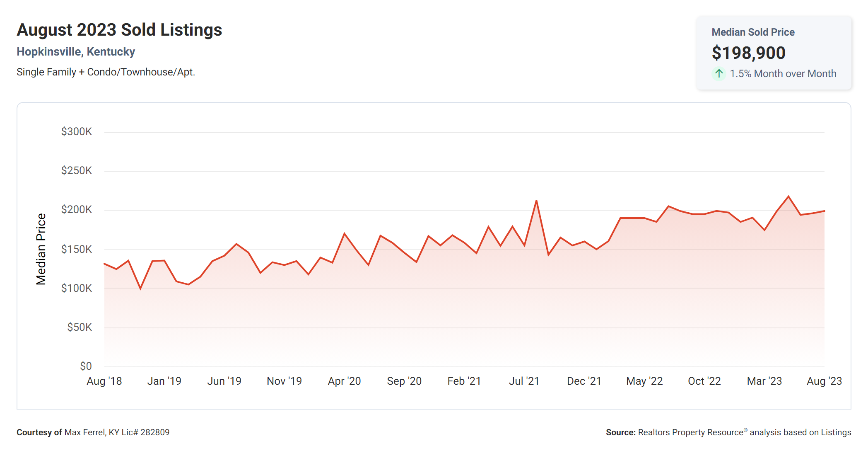The image size is (868, 456).
Task: Click the $150K y-axis label
Action: (x=77, y=249)
